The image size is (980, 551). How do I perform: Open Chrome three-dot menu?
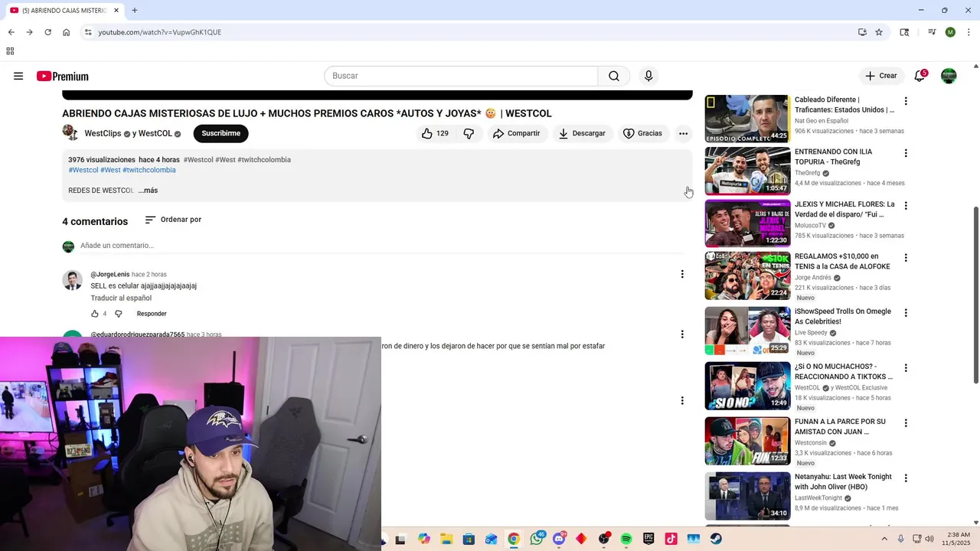[969, 32]
